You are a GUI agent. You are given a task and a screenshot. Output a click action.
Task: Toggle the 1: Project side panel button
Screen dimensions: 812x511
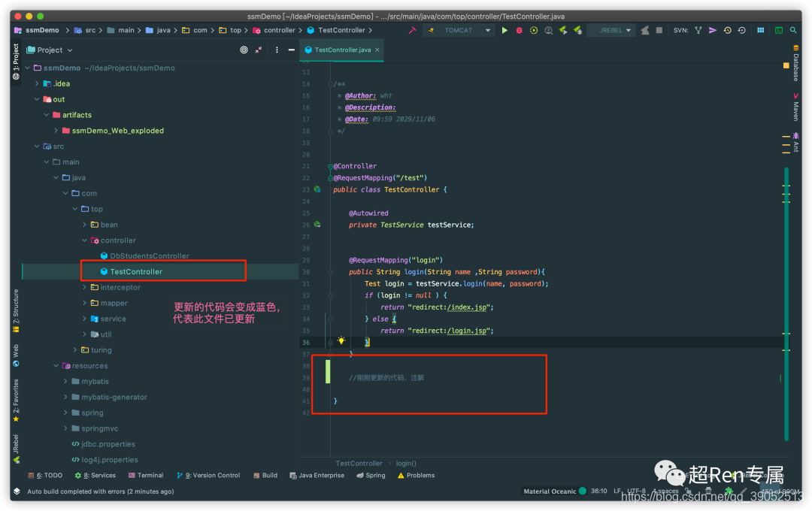(x=16, y=62)
